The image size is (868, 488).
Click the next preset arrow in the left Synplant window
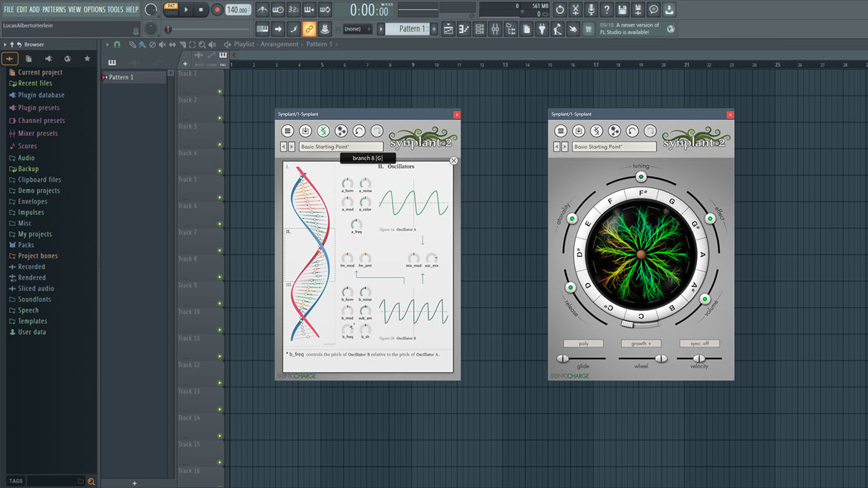point(292,147)
